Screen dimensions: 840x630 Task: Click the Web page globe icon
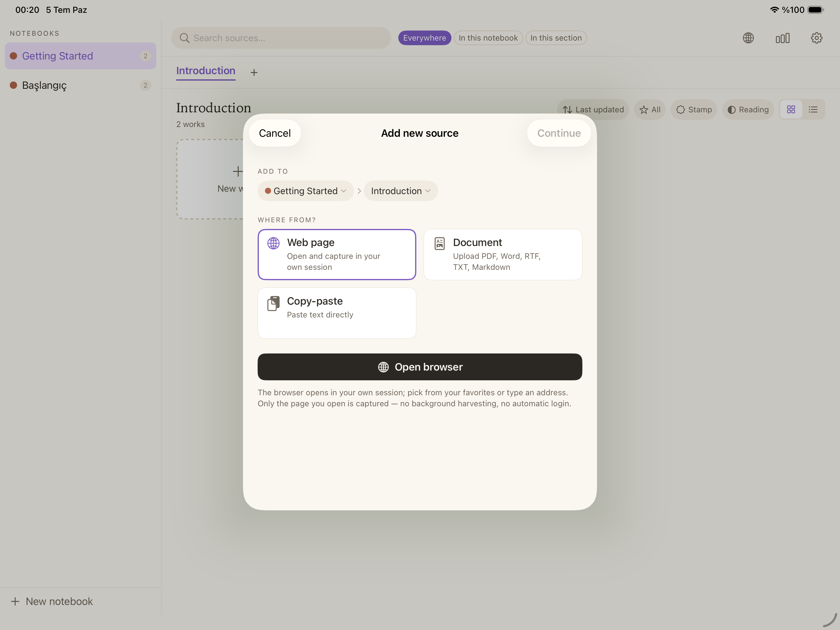pyautogui.click(x=273, y=243)
